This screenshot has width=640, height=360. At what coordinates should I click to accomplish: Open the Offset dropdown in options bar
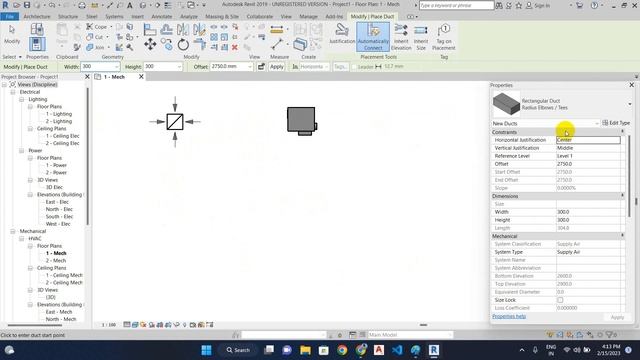[250, 67]
